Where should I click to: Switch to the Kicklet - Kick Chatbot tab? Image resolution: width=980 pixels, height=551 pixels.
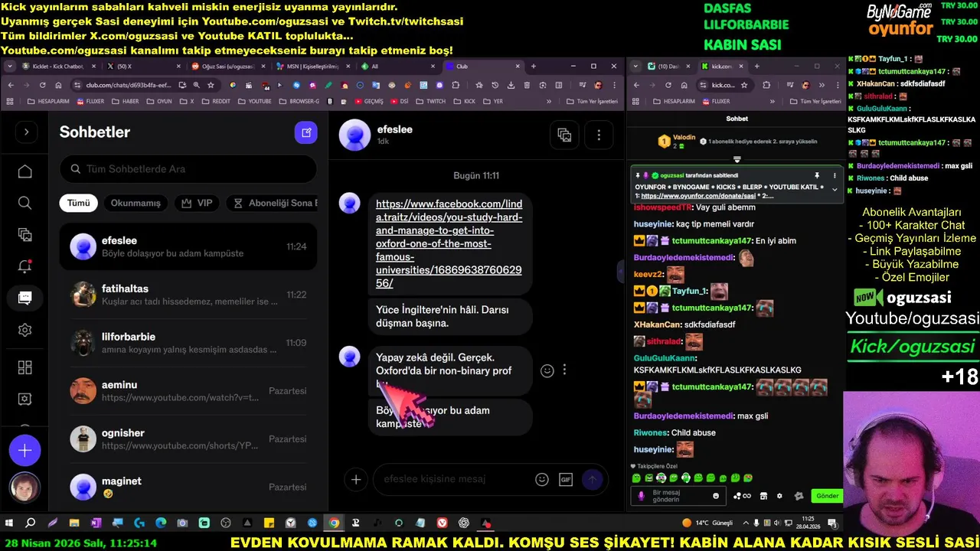coord(58,67)
